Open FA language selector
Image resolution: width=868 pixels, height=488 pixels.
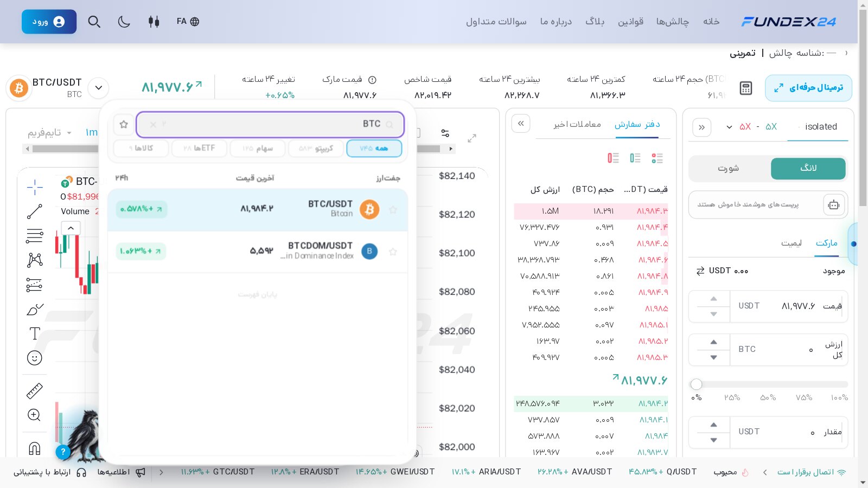[188, 21]
